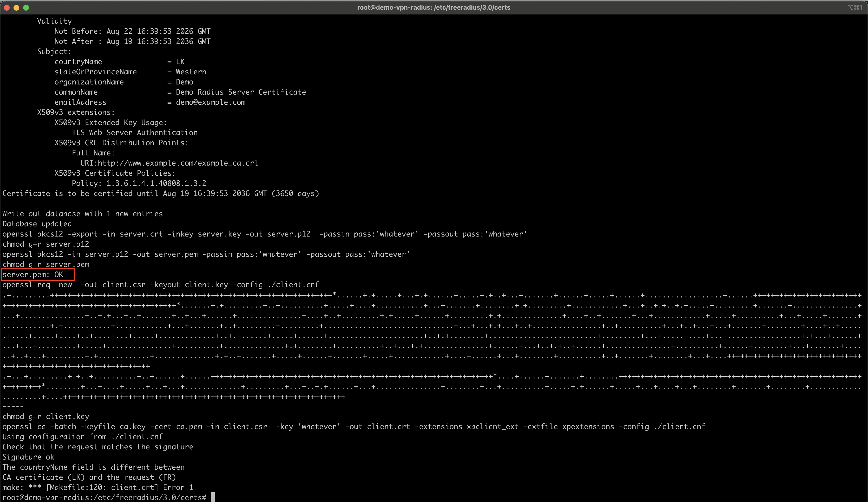Click the 'Subject:' heading
This screenshot has width=868, height=502.
pos(54,52)
